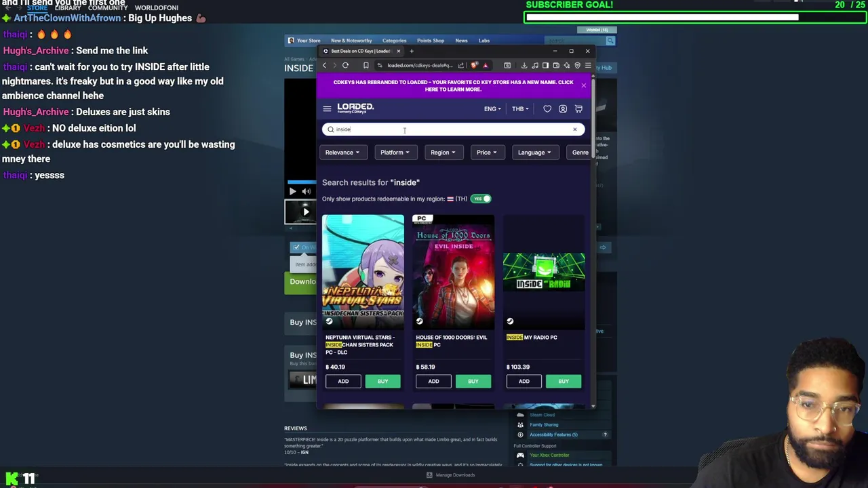Add Inside My Radio PC to cart
This screenshot has width=868, height=488.
click(524, 382)
